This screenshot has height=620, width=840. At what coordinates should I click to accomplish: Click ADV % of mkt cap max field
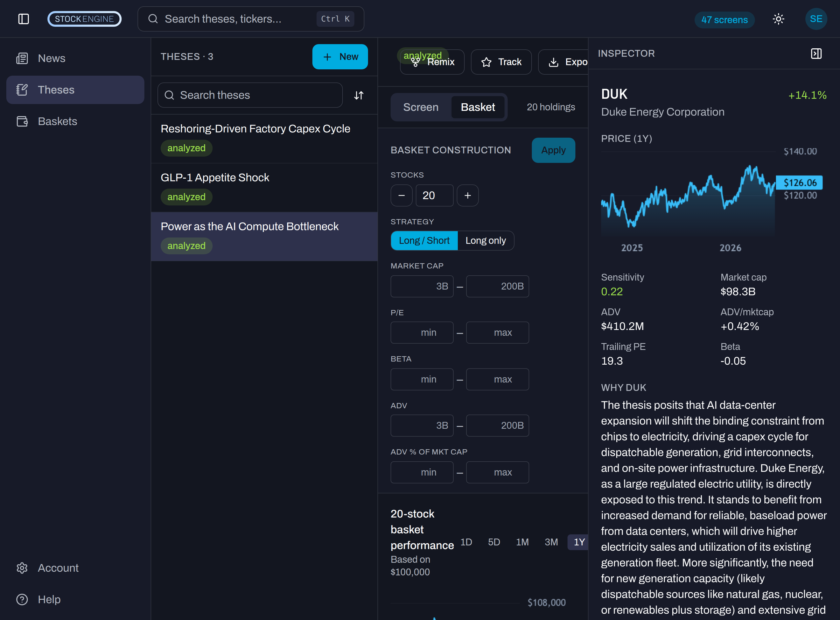[498, 473]
